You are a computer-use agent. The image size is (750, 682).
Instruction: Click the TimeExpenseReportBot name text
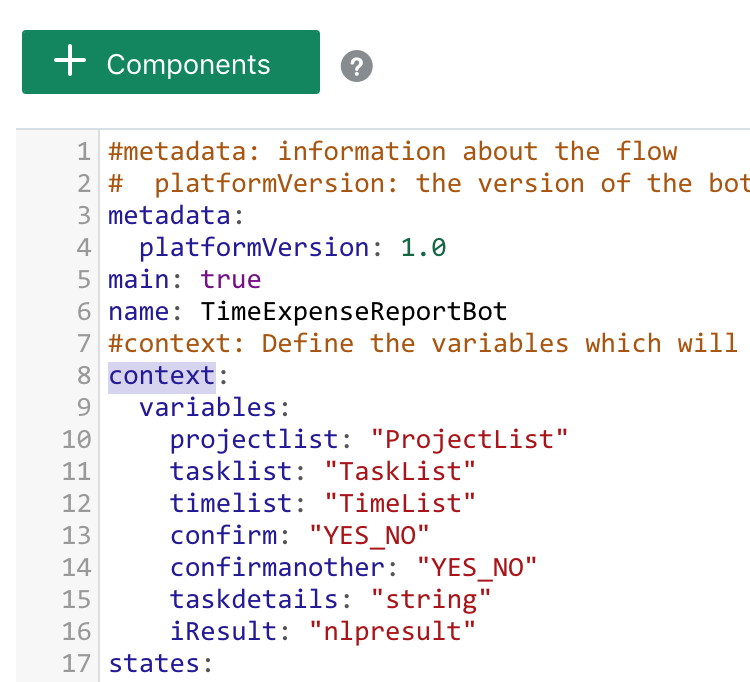(353, 312)
